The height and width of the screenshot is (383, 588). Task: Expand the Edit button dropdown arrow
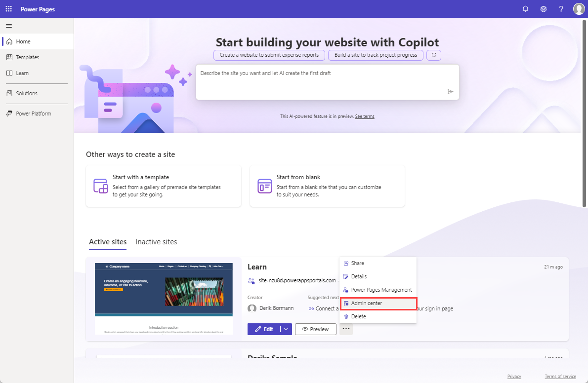[x=286, y=329]
